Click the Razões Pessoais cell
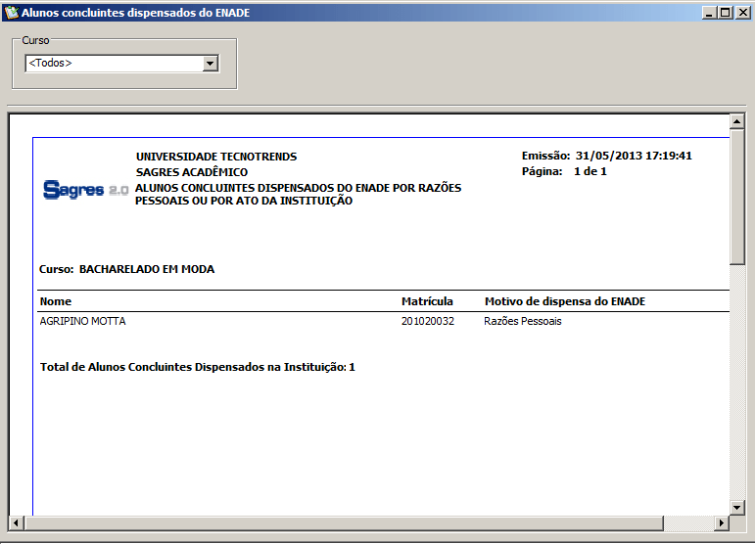 pos(523,321)
